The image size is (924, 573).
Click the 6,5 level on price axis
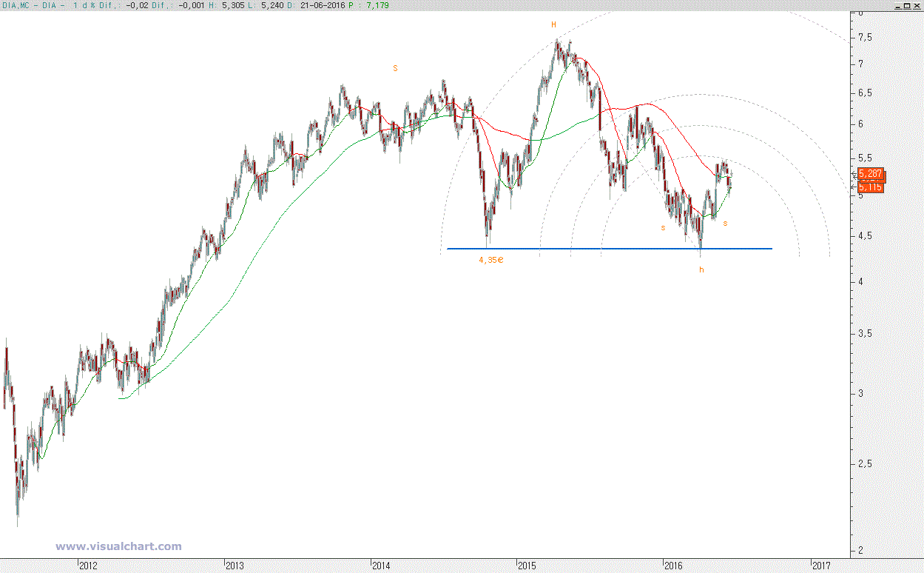865,93
